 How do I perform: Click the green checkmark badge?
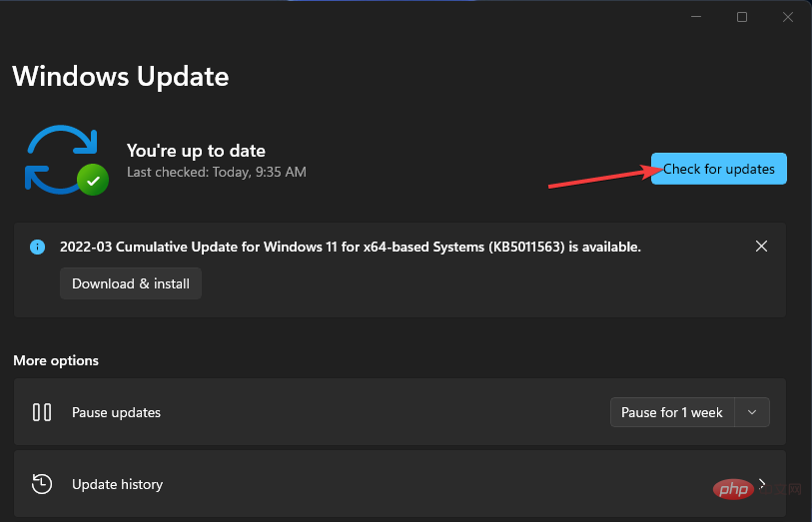(x=93, y=181)
